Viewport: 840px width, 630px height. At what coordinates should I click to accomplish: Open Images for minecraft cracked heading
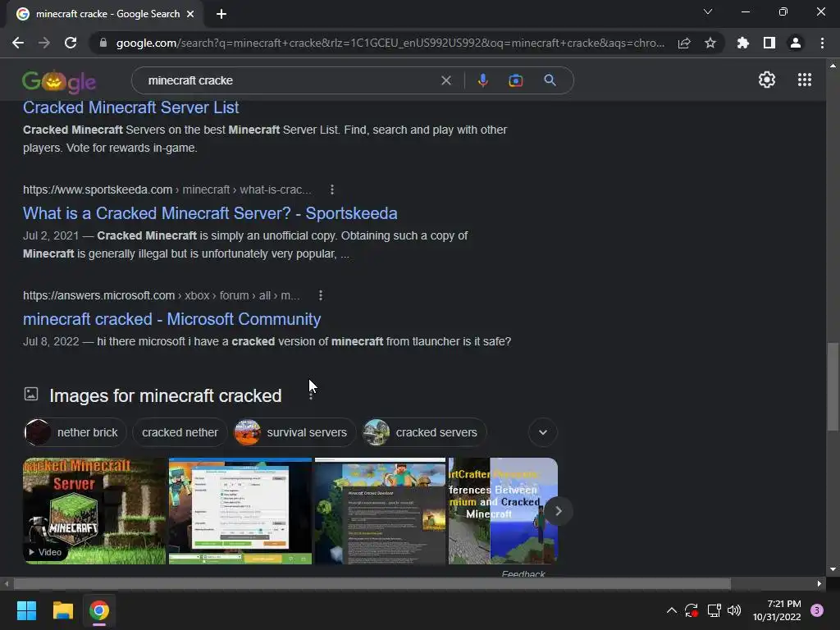click(165, 396)
